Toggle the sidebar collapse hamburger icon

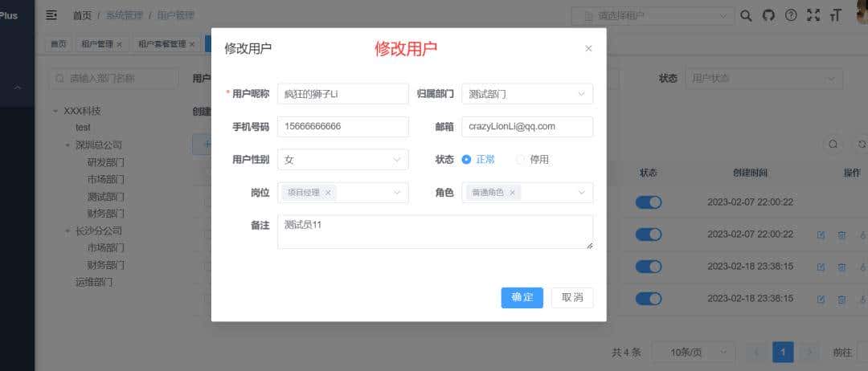coord(51,15)
